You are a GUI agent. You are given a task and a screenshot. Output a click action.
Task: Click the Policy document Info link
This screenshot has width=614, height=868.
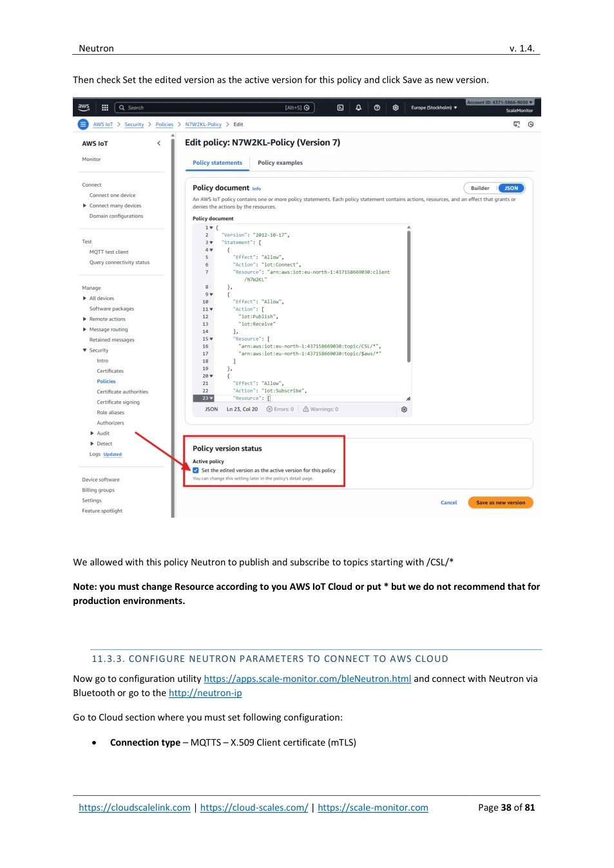coord(256,189)
